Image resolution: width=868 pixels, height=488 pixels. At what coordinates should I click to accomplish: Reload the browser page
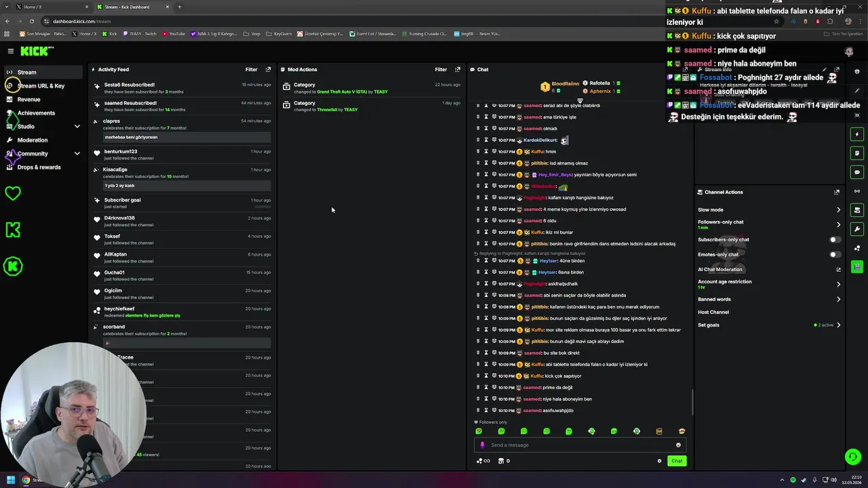pos(31,21)
